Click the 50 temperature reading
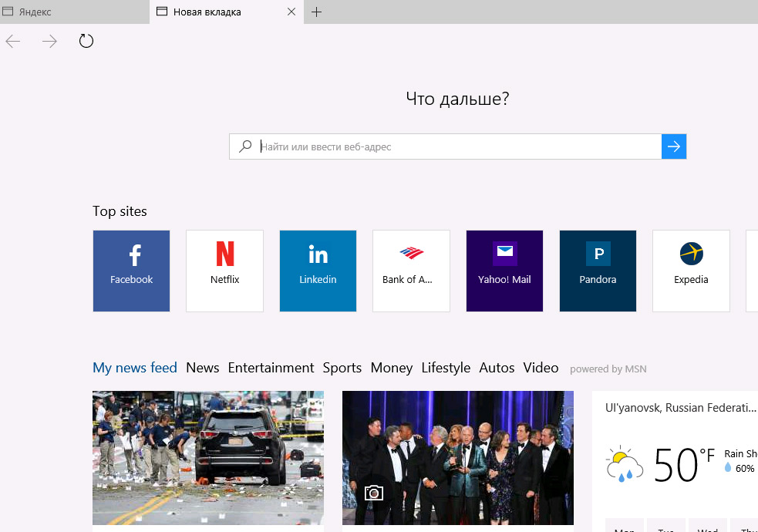This screenshot has width=758, height=532. [x=676, y=465]
